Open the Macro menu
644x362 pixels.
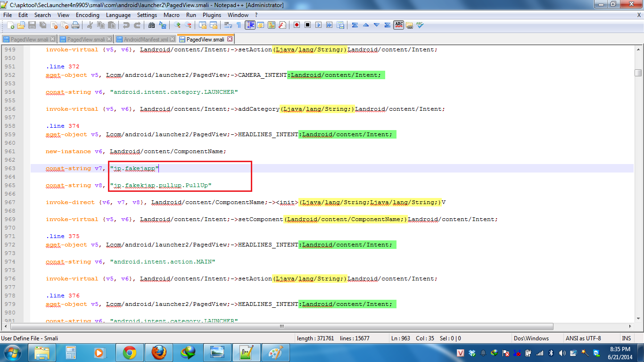(x=171, y=15)
